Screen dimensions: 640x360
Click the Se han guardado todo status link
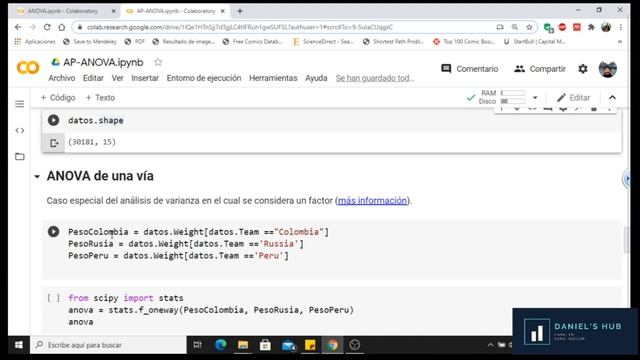pyautogui.click(x=375, y=78)
